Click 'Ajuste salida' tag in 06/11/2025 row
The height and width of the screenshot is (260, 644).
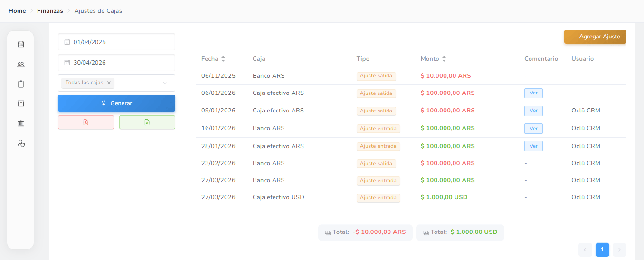point(376,76)
